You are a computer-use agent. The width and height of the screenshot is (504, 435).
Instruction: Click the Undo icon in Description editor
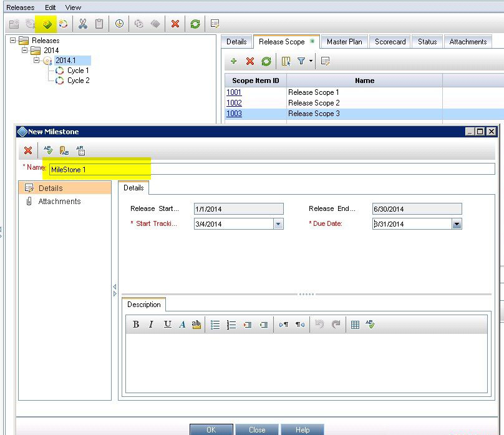point(319,324)
